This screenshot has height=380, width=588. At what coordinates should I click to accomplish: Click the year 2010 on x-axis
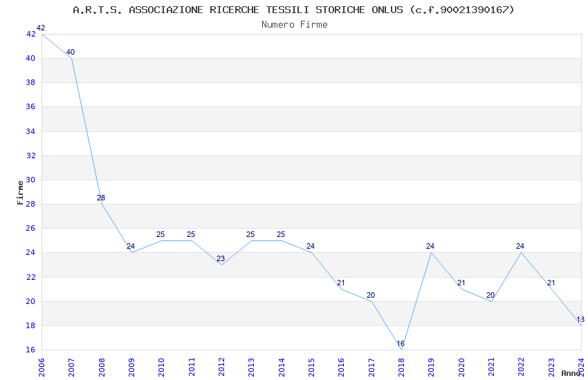coord(161,365)
